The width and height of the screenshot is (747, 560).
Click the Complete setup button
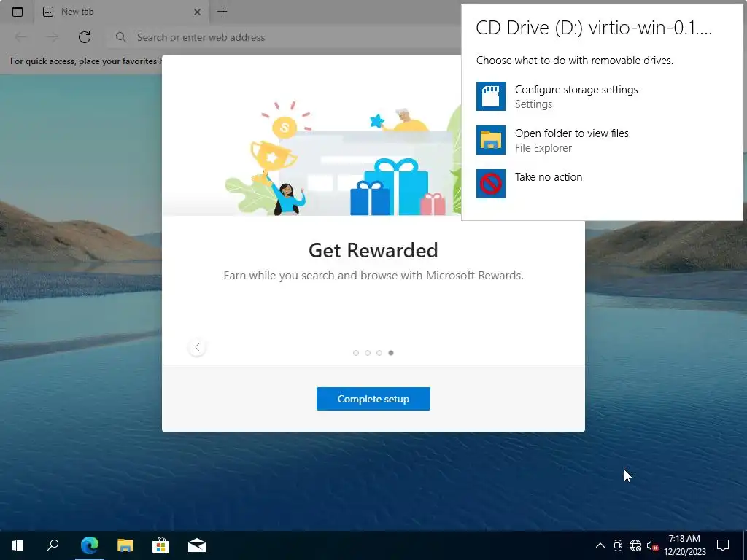373,399
